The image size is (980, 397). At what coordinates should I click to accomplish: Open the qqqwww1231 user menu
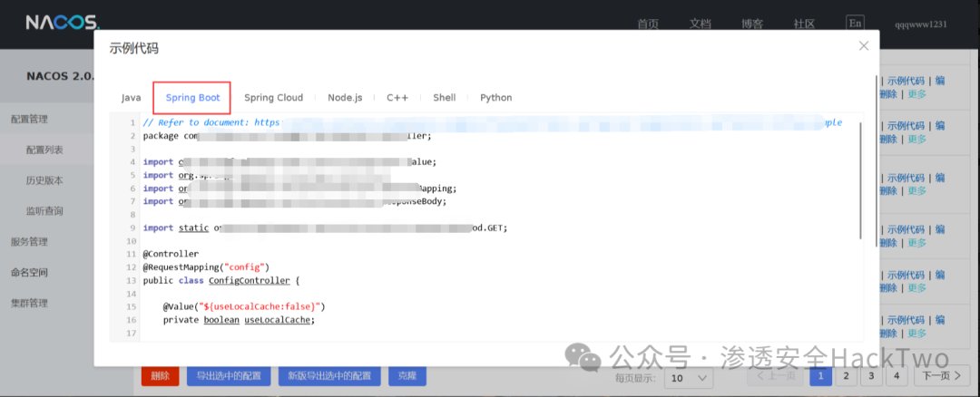(921, 25)
